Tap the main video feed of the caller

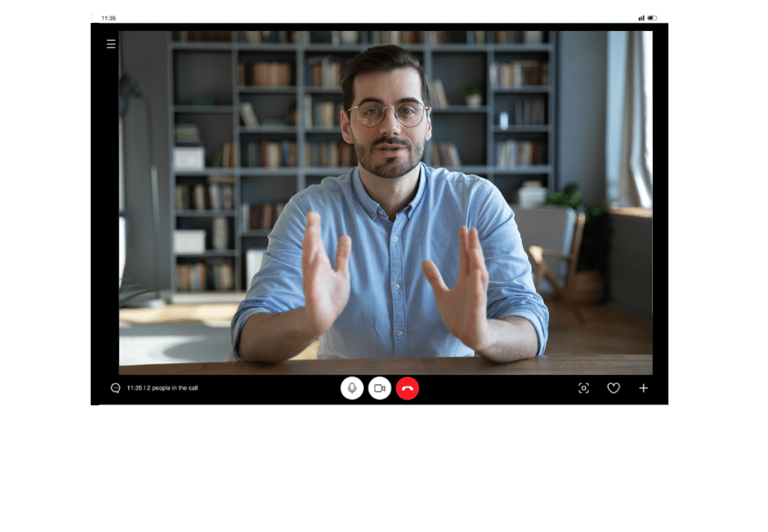pos(386,203)
